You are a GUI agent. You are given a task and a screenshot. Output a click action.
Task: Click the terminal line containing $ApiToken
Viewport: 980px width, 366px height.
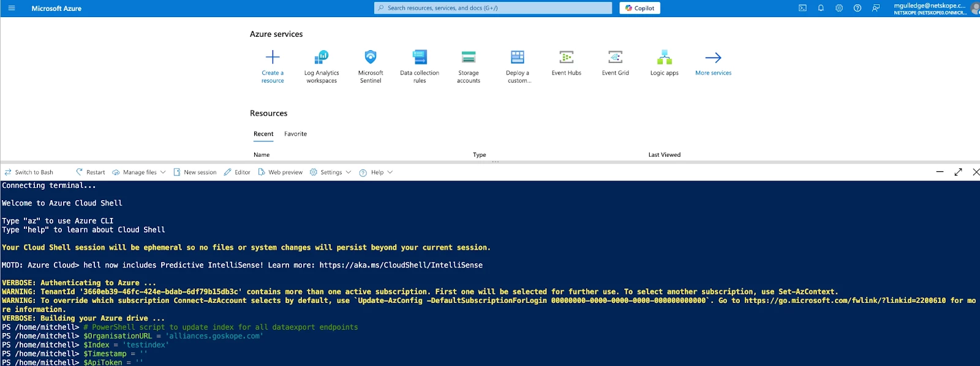coord(72,362)
